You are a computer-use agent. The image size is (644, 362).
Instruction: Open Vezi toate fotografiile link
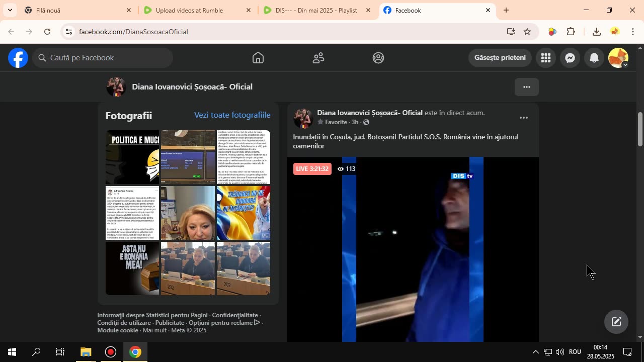point(232,115)
